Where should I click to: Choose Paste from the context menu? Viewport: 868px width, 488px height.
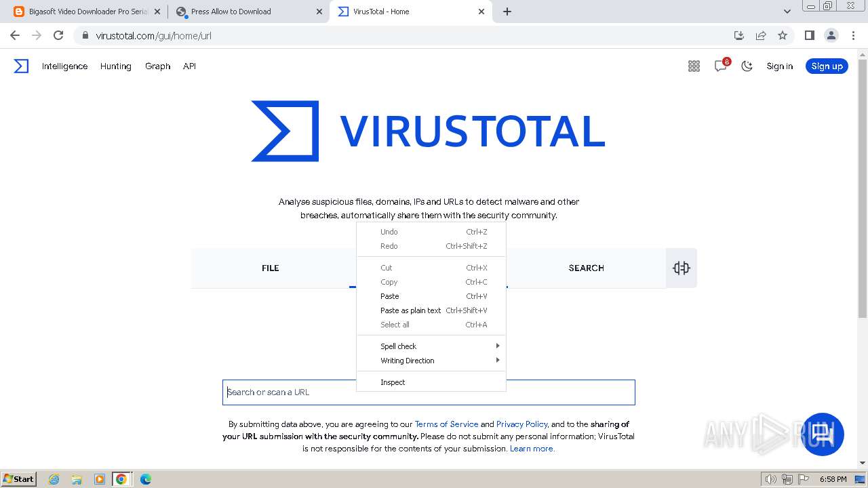click(x=431, y=296)
